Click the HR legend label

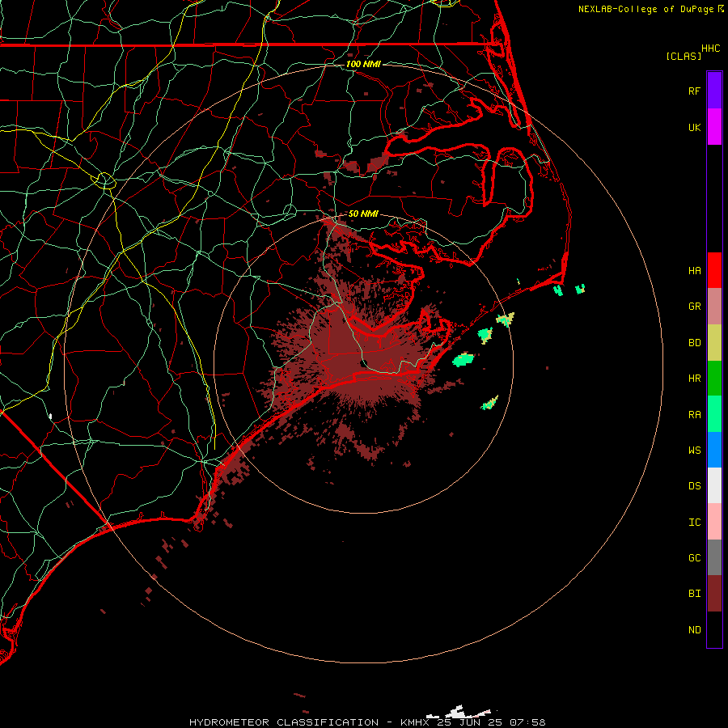click(x=694, y=378)
